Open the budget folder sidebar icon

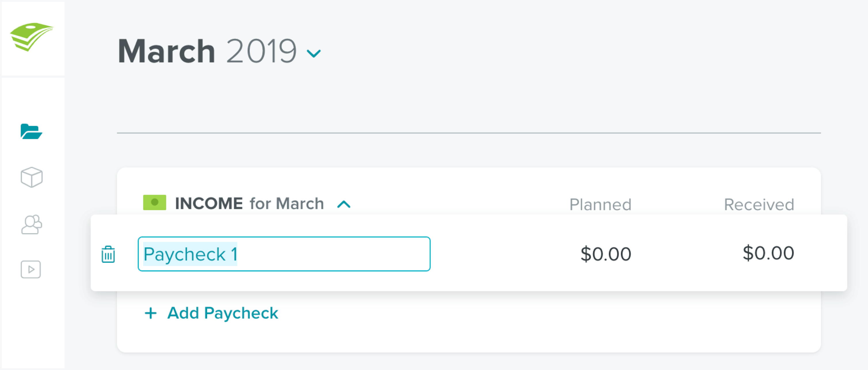click(31, 131)
